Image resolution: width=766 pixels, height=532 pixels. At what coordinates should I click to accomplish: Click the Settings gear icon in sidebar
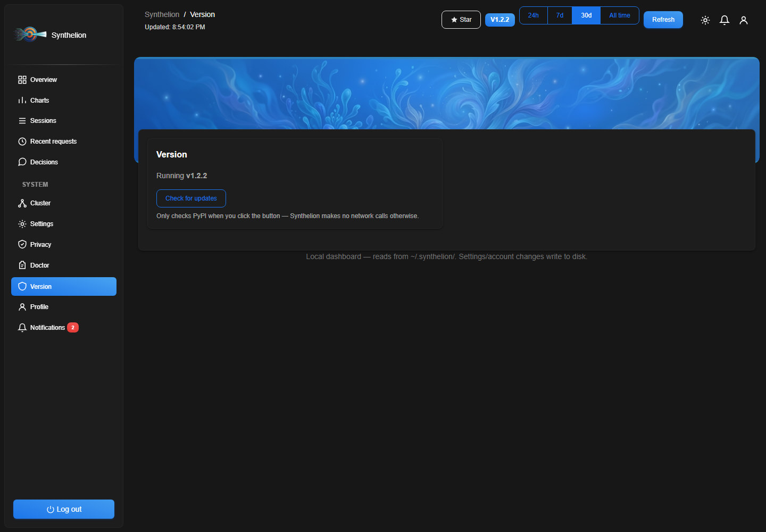point(22,224)
